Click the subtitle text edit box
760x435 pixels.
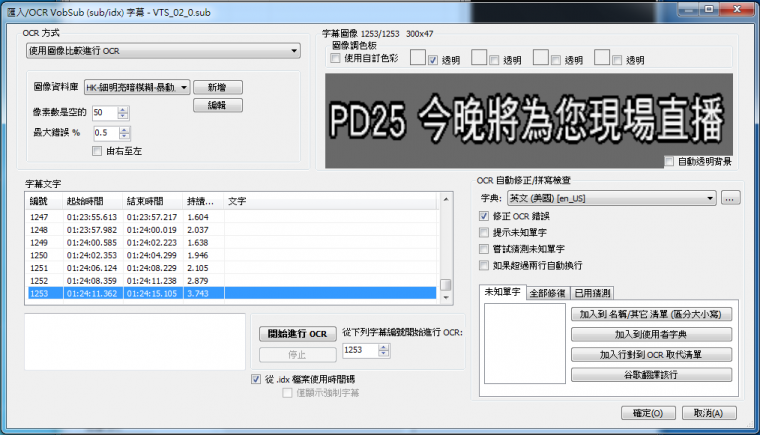click(135, 341)
